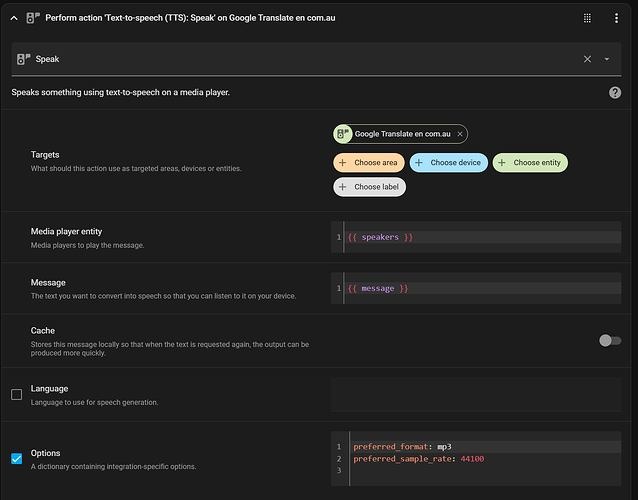Click the empty Language field
Image resolution: width=638 pixels, height=500 pixels.
pos(476,395)
